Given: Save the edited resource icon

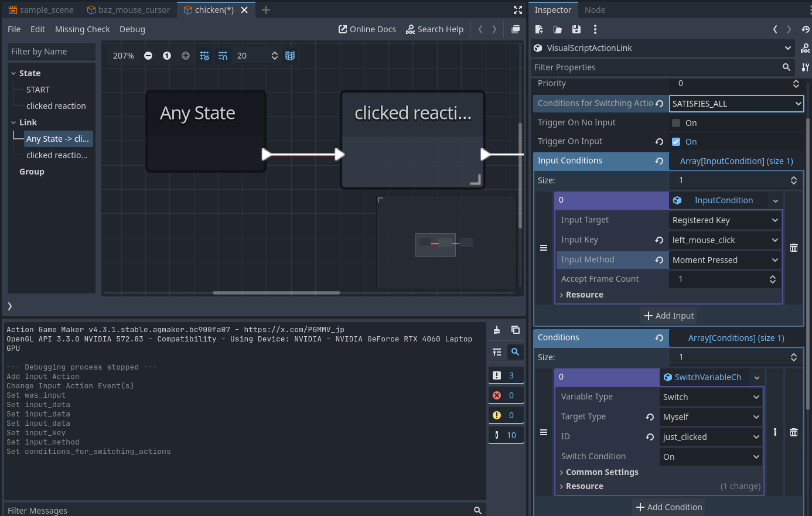Looking at the screenshot, I should [576, 29].
